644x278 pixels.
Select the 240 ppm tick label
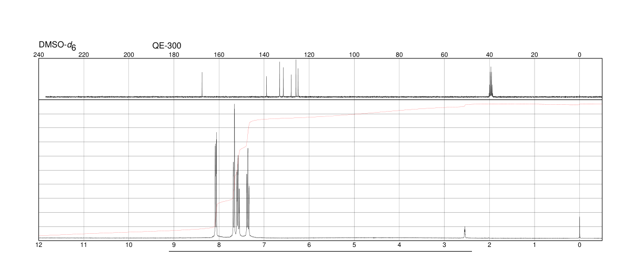(x=38, y=55)
